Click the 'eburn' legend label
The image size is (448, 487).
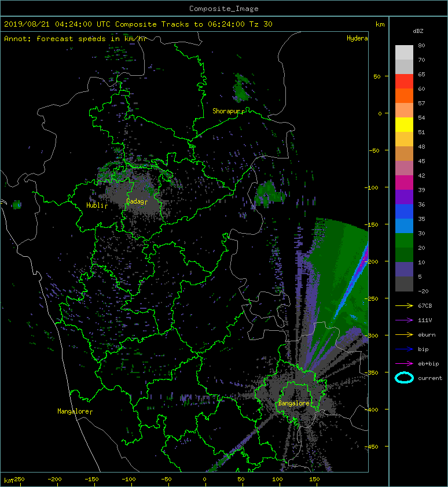pyautogui.click(x=427, y=335)
